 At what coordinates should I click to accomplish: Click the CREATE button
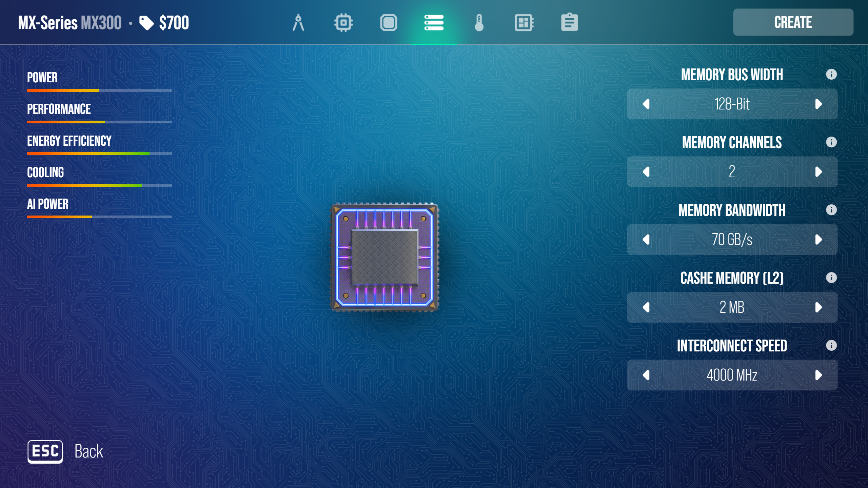pos(793,22)
